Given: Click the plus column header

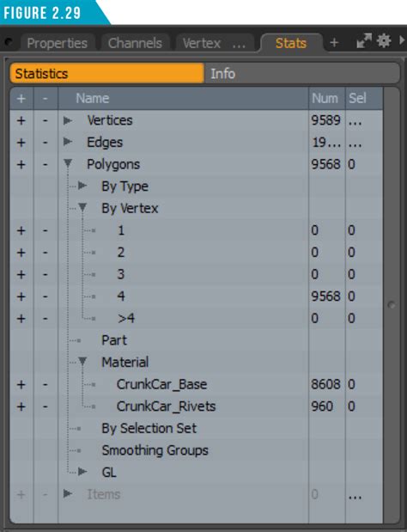Looking at the screenshot, I should pos(21,98).
